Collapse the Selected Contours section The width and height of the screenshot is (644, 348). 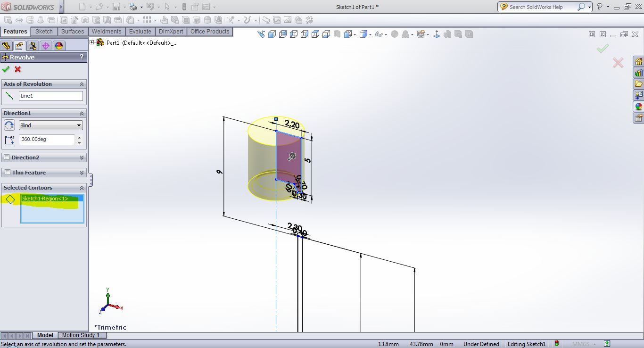click(82, 188)
